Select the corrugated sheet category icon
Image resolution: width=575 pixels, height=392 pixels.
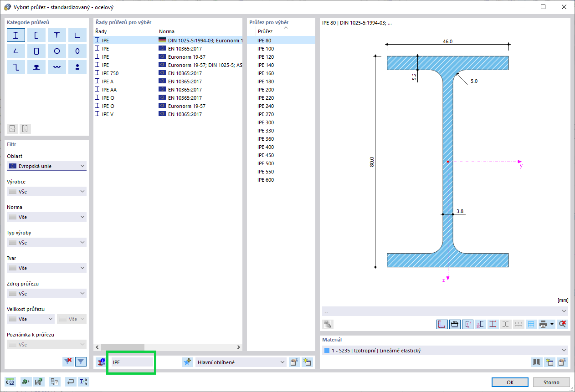point(57,67)
